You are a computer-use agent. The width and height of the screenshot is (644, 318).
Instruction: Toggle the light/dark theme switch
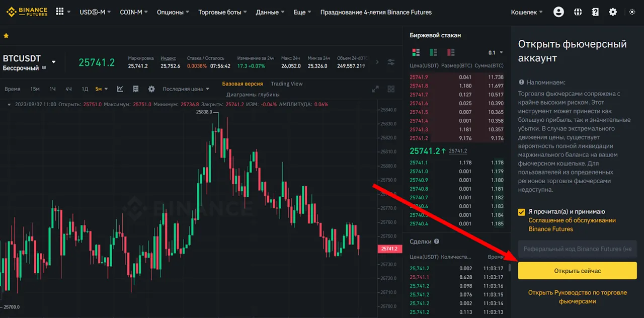tap(631, 12)
